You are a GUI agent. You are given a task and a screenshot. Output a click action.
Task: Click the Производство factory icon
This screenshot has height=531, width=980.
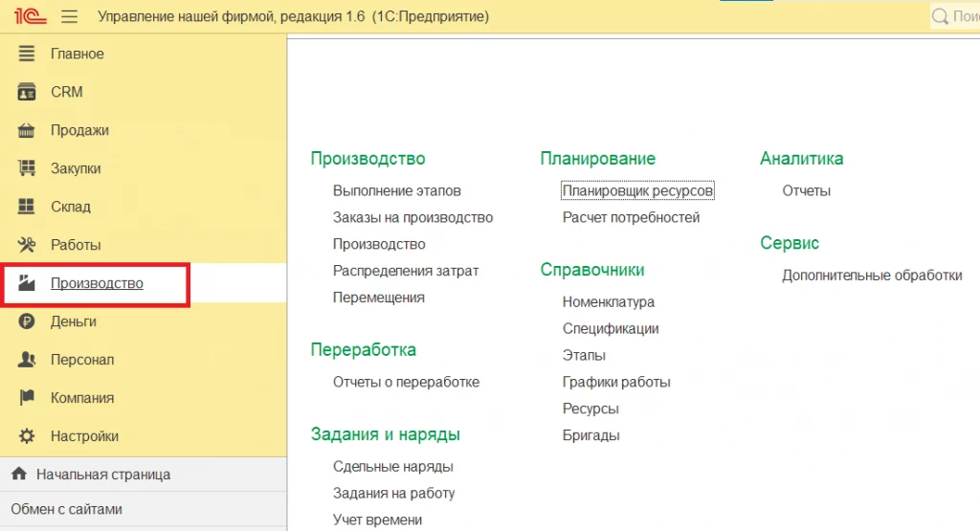[x=26, y=283]
